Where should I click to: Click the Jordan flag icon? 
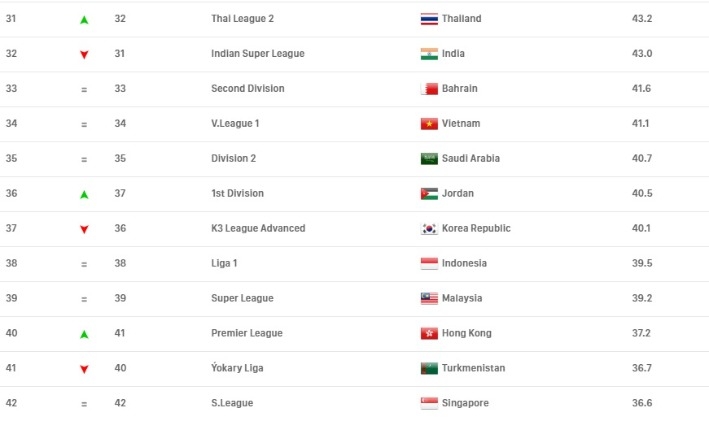coord(429,194)
